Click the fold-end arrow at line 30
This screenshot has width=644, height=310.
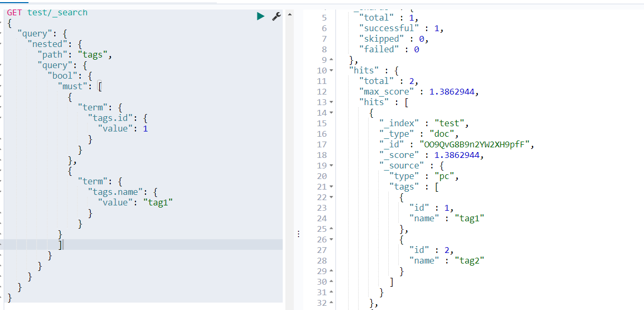point(331,282)
